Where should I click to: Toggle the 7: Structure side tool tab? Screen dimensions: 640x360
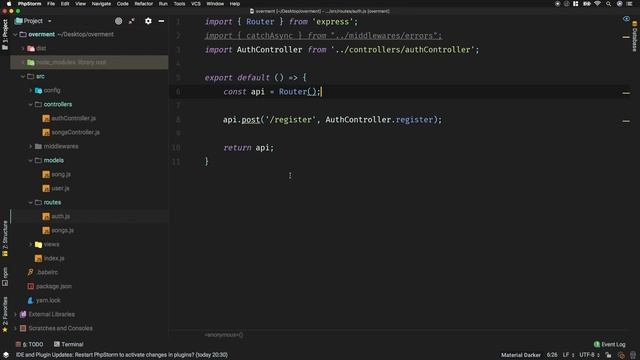[x=5, y=239]
